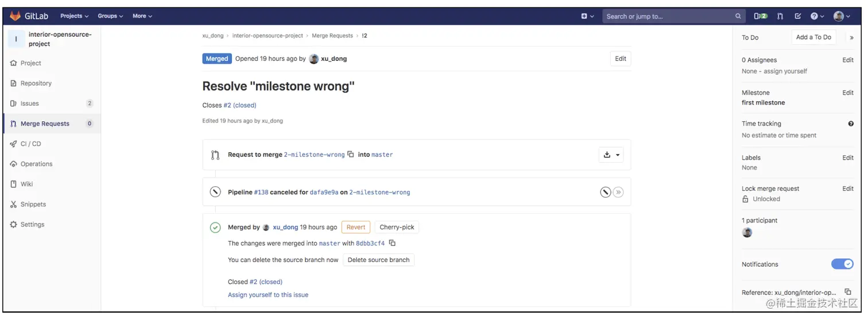The width and height of the screenshot is (868, 319).
Task: Open the download patches dropdown
Action: pos(611,155)
